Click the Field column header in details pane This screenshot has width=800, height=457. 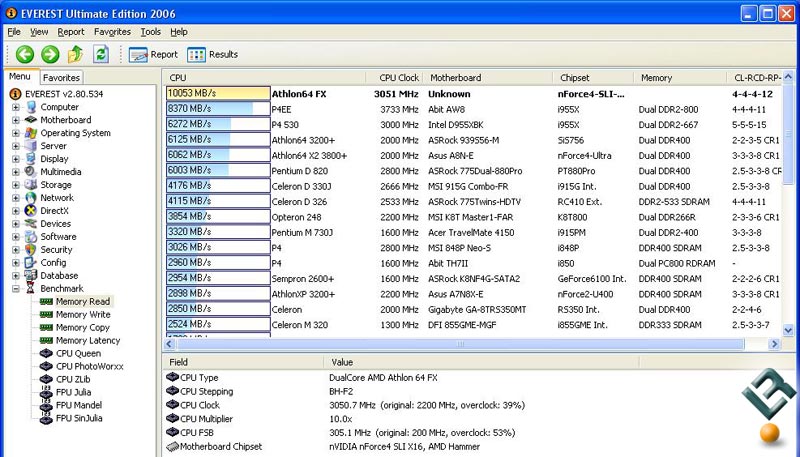[243, 362]
